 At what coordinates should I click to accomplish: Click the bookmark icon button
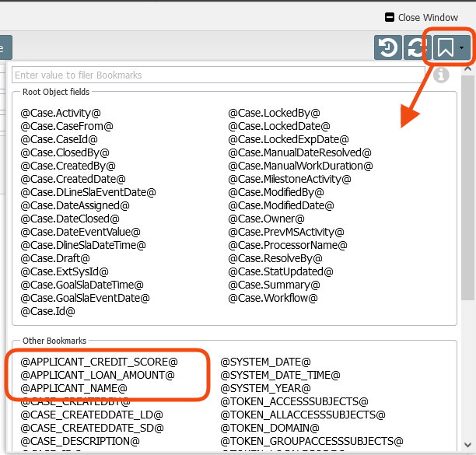(444, 48)
